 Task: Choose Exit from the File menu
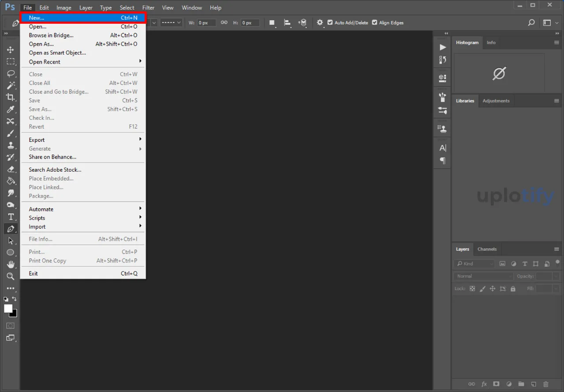click(83, 274)
